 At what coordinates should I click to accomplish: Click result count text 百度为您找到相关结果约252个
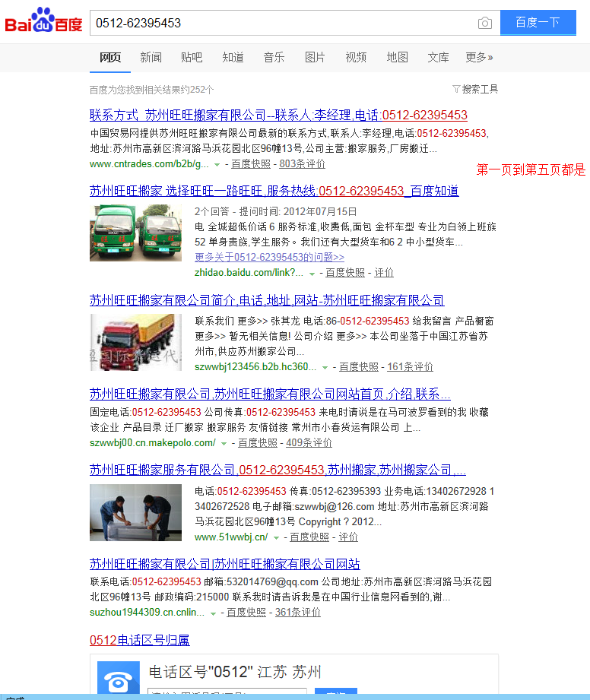[152, 90]
